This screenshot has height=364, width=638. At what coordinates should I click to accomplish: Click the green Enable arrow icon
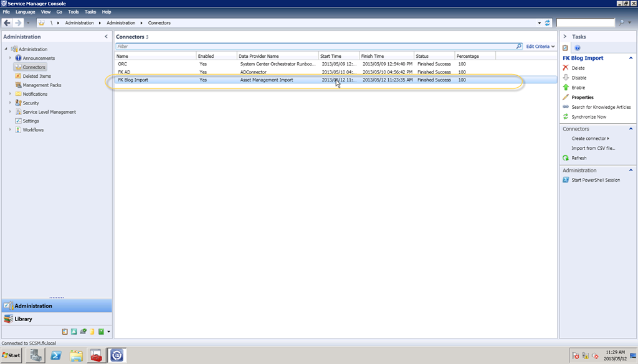coord(566,88)
